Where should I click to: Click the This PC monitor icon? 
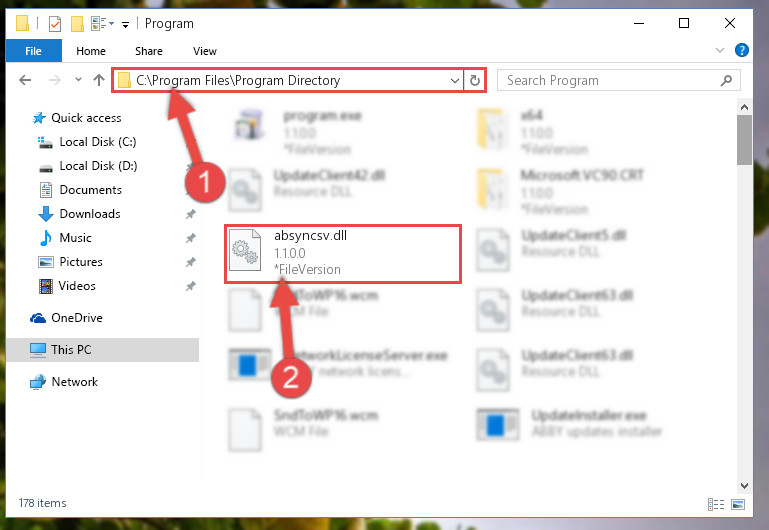click(38, 350)
